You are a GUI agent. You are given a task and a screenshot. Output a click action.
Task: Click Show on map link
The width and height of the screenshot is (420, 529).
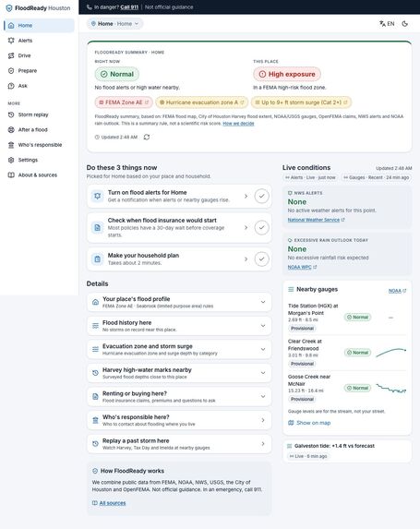(x=309, y=423)
